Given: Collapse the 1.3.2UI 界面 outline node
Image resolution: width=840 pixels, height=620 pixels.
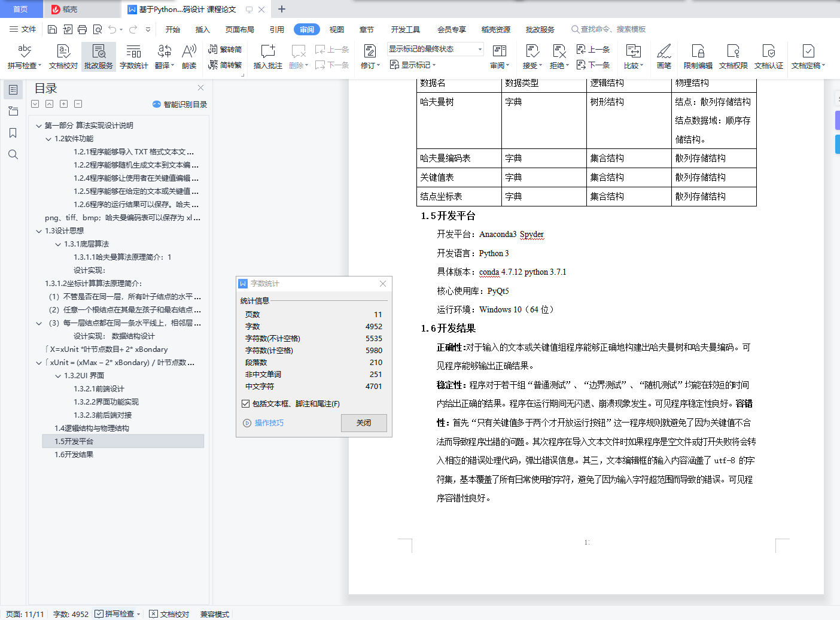Looking at the screenshot, I should (58, 376).
